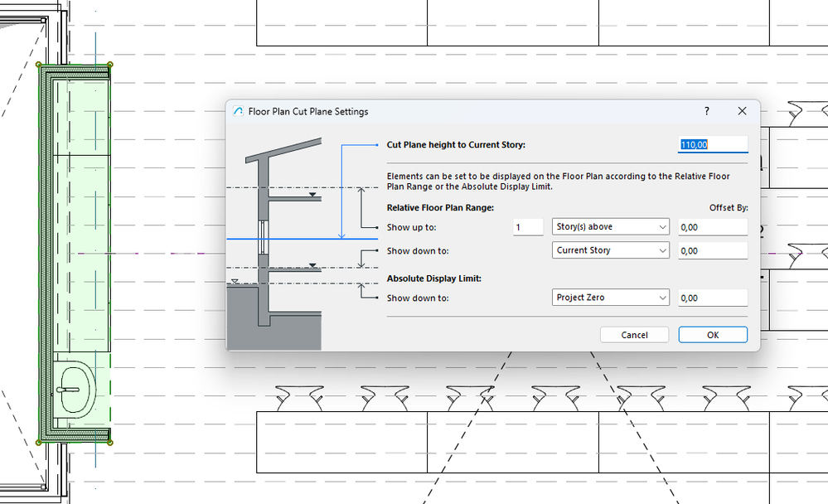
Task: Close the Floor Plan Cut Plane Settings dialog
Action: [742, 111]
